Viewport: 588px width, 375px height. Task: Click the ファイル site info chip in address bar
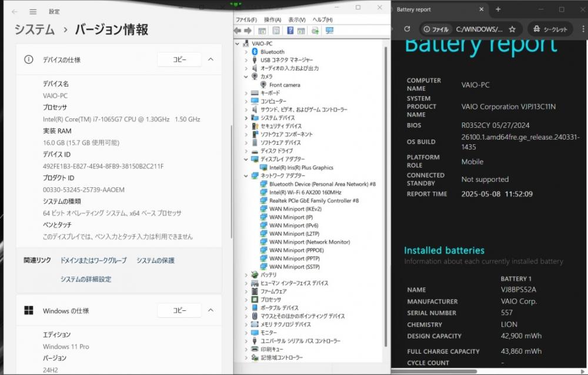tap(436, 29)
